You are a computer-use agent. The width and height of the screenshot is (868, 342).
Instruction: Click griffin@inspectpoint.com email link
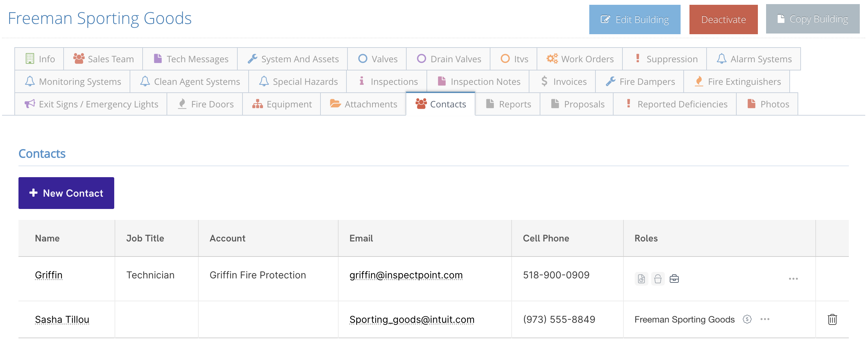[406, 275]
